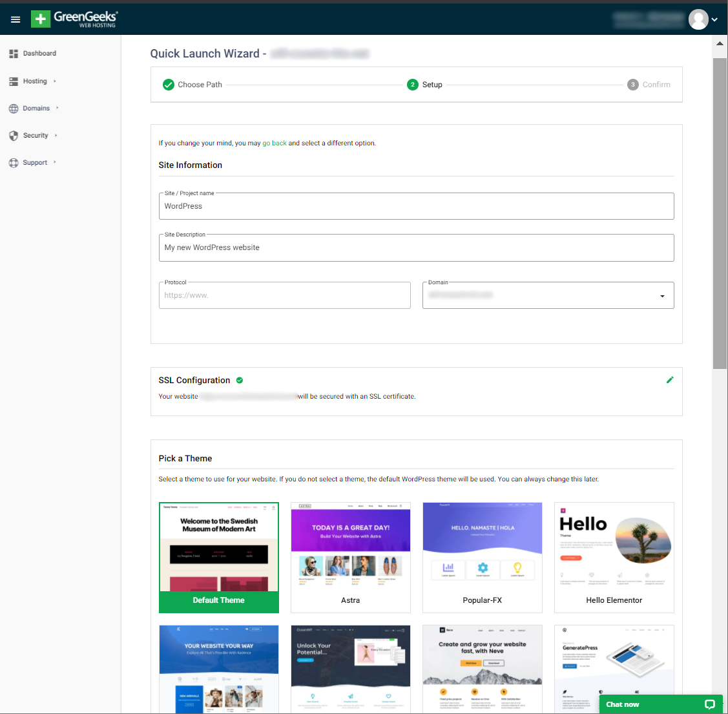Click the user avatar icon

coord(698,19)
